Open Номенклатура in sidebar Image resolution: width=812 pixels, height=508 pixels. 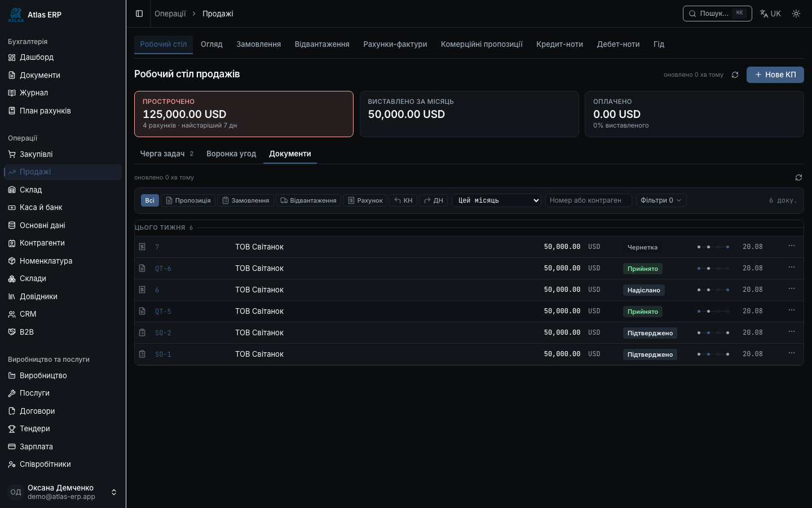tap(63, 261)
